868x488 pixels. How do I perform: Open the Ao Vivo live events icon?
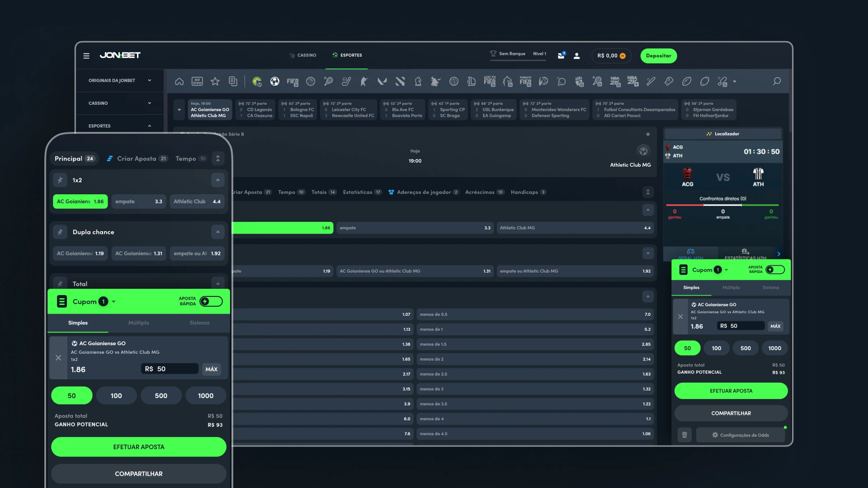point(197,81)
